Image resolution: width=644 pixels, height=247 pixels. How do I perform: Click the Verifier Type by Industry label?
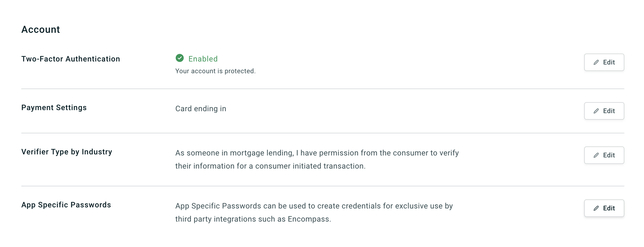point(67,152)
